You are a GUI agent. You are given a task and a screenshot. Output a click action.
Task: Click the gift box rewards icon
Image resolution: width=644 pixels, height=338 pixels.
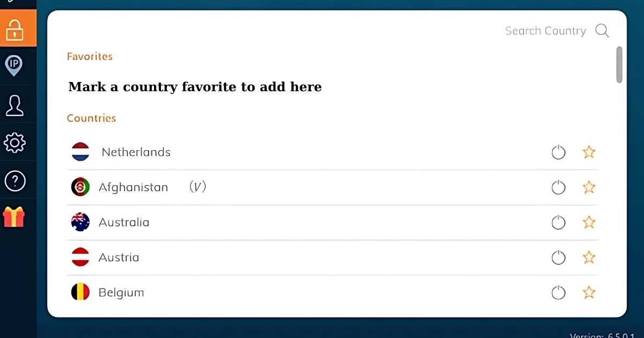click(x=13, y=217)
